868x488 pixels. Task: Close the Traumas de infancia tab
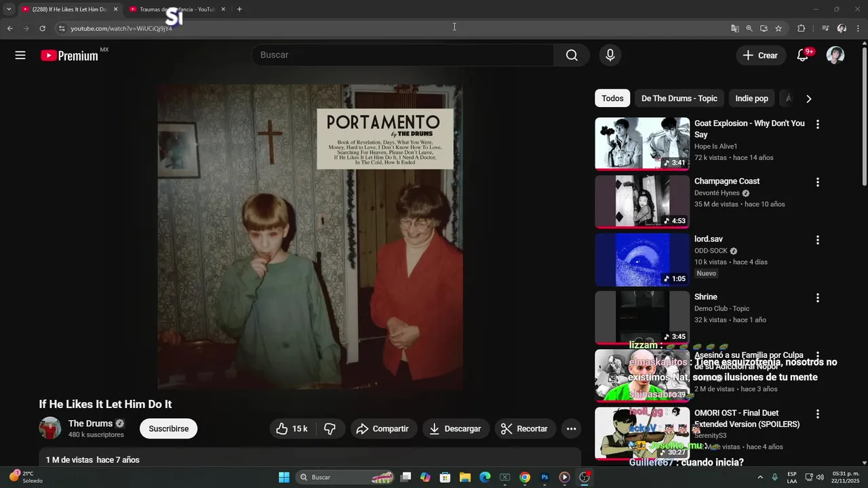pos(223,9)
